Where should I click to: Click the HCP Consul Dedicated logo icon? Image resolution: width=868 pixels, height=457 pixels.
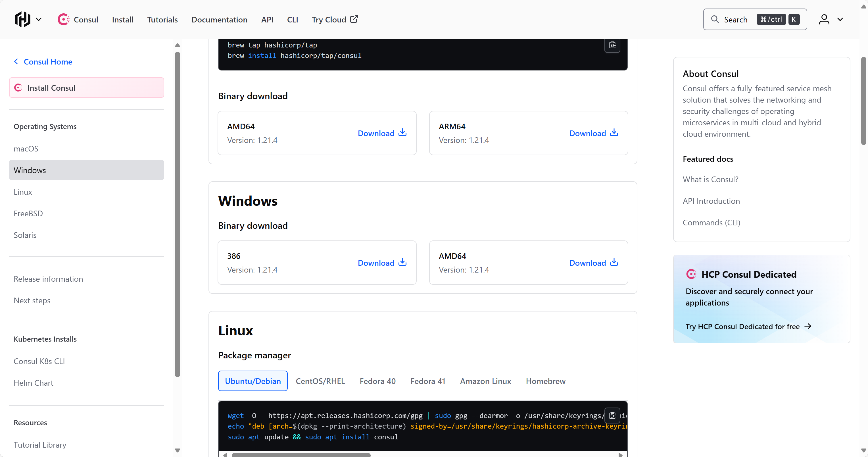coord(691,274)
